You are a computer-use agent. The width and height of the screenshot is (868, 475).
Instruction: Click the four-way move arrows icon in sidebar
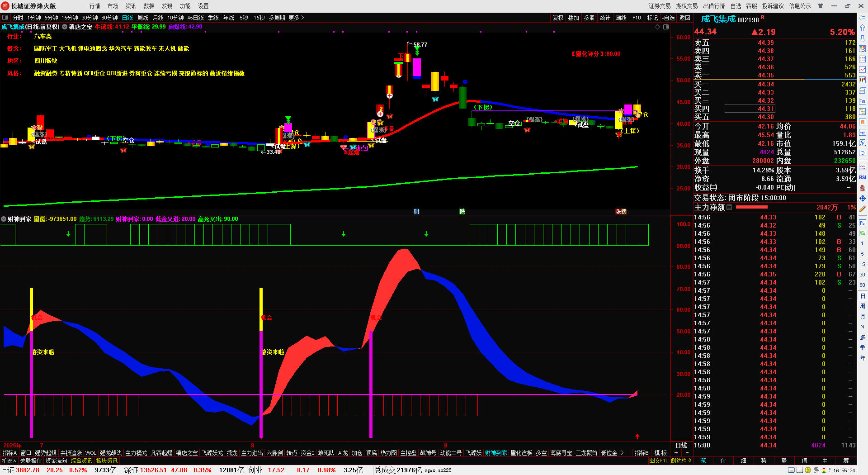[x=862, y=198]
